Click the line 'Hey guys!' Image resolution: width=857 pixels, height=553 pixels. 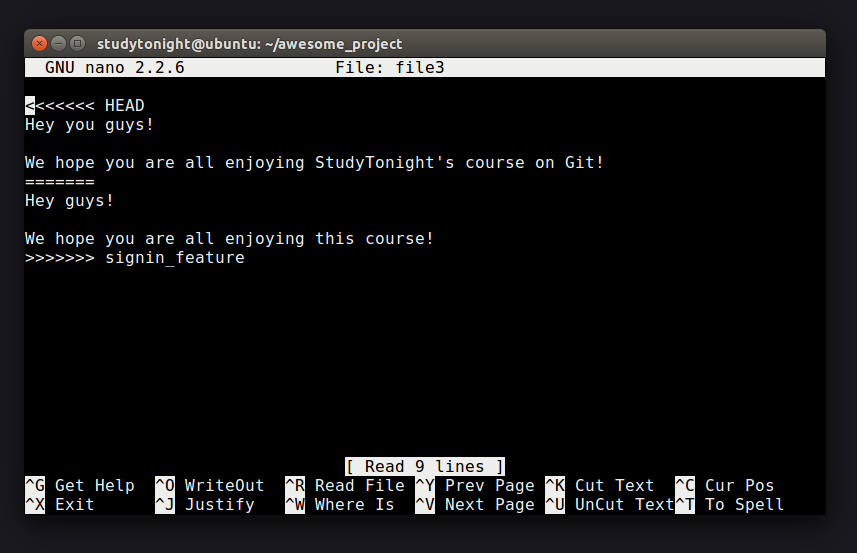point(69,201)
